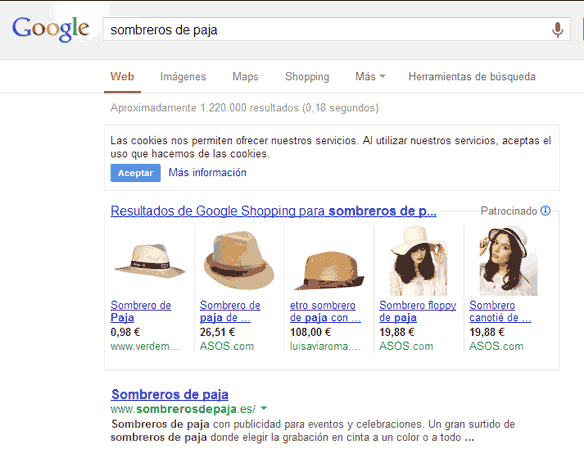Open Resultados de Google Shopping link
The width and height of the screenshot is (584, 463).
click(273, 211)
